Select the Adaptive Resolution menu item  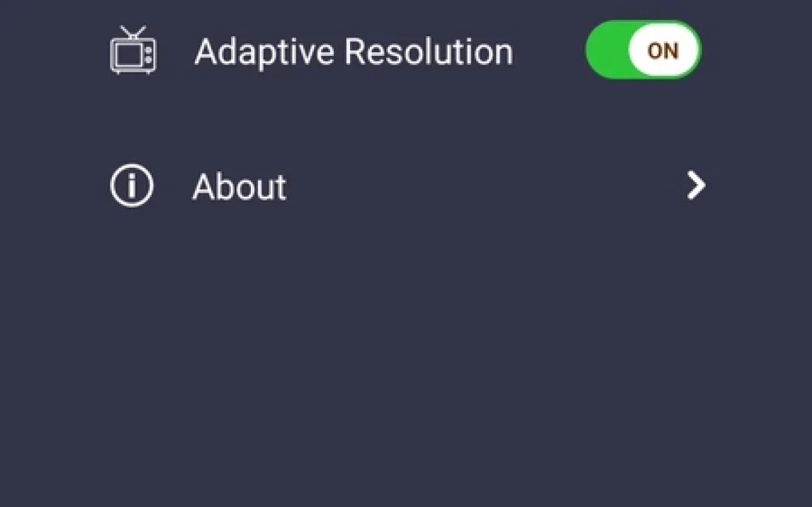354,52
